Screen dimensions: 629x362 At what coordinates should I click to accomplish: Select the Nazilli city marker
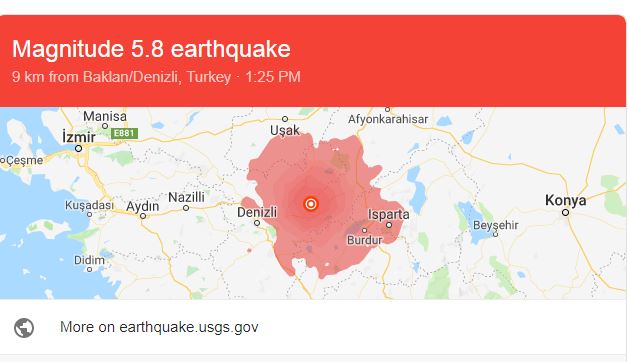pyautogui.click(x=186, y=208)
